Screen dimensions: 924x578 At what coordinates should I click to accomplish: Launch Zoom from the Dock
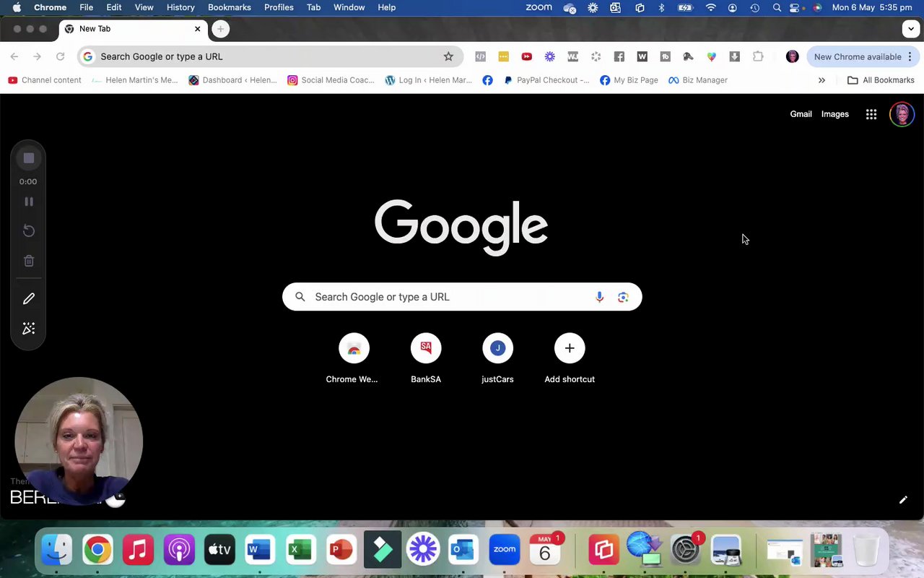505,550
